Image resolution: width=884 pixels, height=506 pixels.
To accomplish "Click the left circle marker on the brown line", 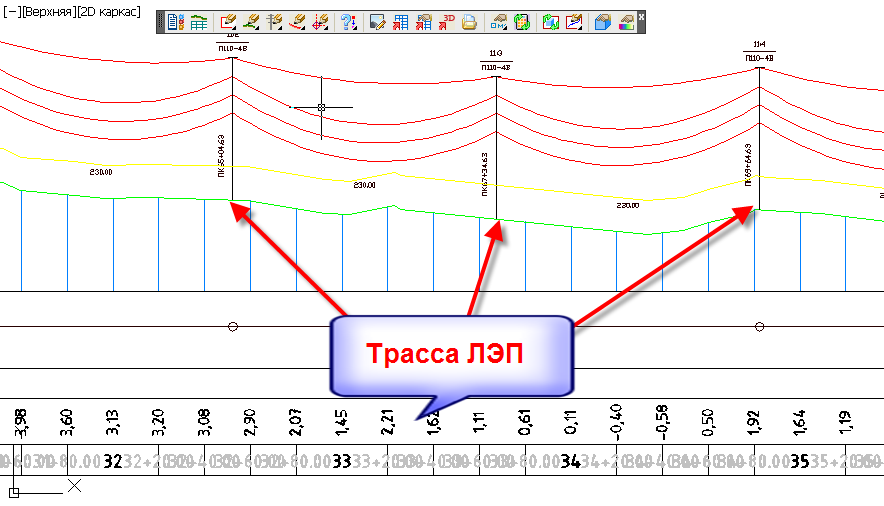I will 233,327.
